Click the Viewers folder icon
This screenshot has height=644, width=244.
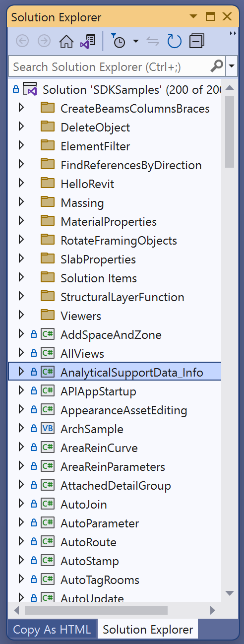tap(48, 316)
